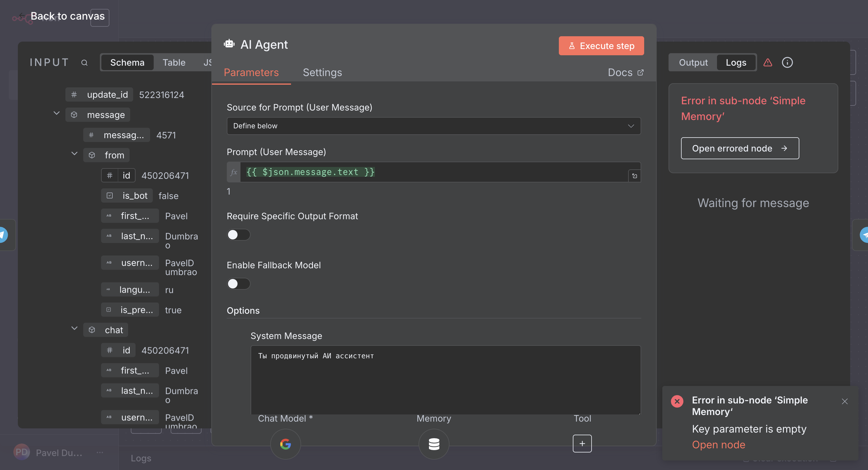
Task: Open the Simple Memory database icon
Action: [434, 444]
